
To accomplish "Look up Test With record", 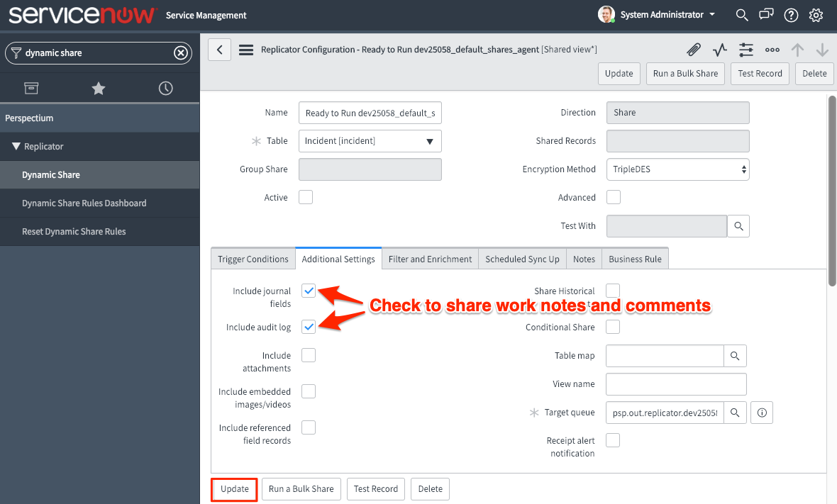I will [x=738, y=226].
